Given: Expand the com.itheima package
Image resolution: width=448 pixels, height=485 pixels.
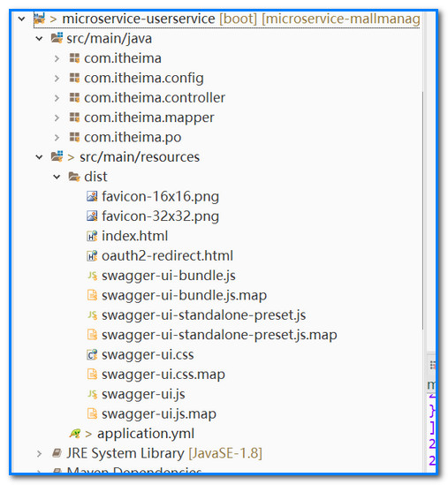Looking at the screenshot, I should coord(57,58).
